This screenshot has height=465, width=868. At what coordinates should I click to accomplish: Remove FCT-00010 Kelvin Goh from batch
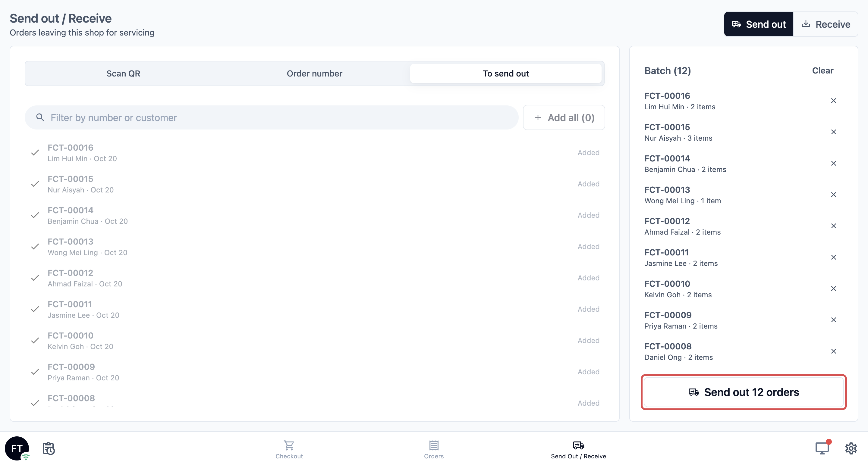833,289
